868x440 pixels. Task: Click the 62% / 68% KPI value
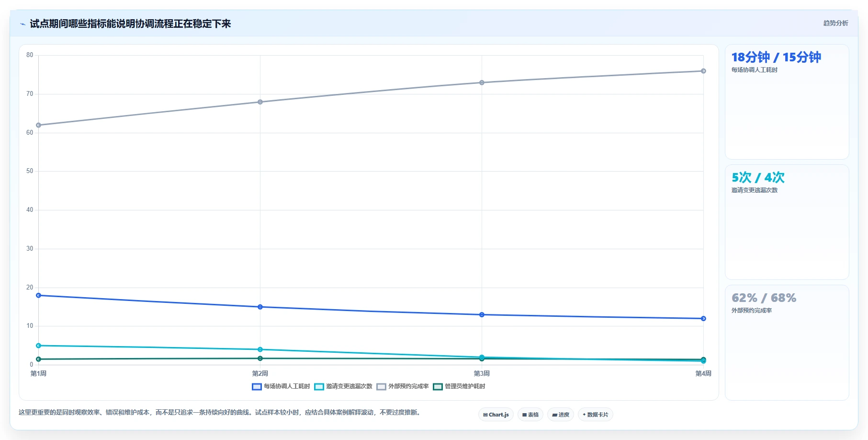coord(764,298)
